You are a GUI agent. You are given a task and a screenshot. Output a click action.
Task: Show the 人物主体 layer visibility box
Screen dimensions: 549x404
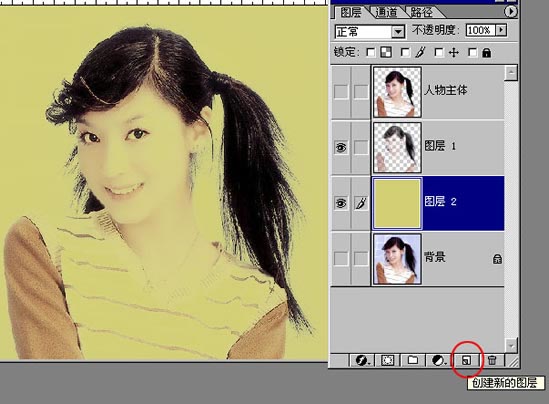[x=341, y=92]
